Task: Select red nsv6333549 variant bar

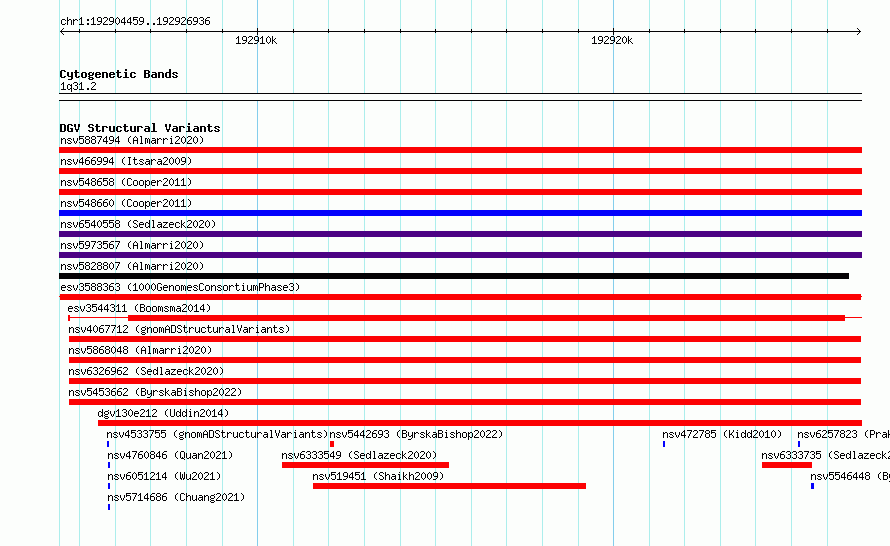Action: [x=365, y=465]
